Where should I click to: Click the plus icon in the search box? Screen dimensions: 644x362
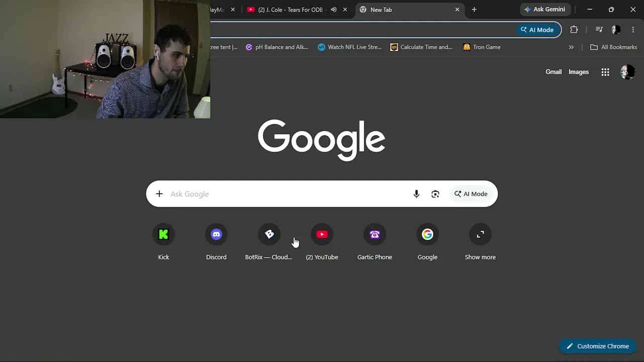tap(159, 194)
